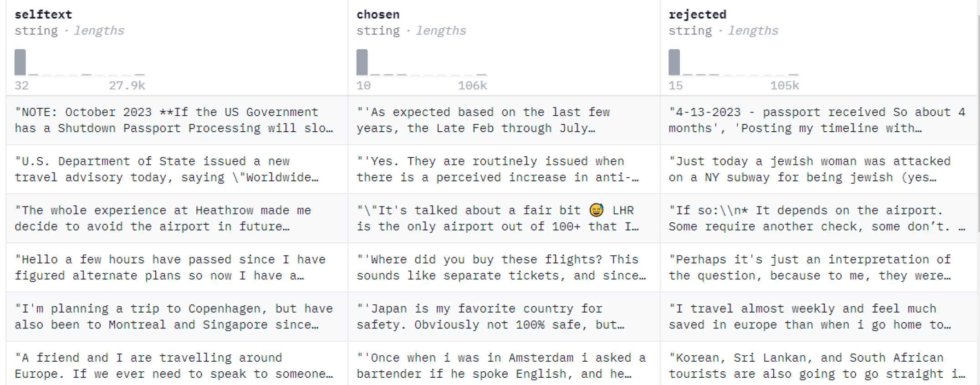The height and width of the screenshot is (385, 980).
Task: Open the "Just today a jewish woman" cell
Action: (817, 169)
